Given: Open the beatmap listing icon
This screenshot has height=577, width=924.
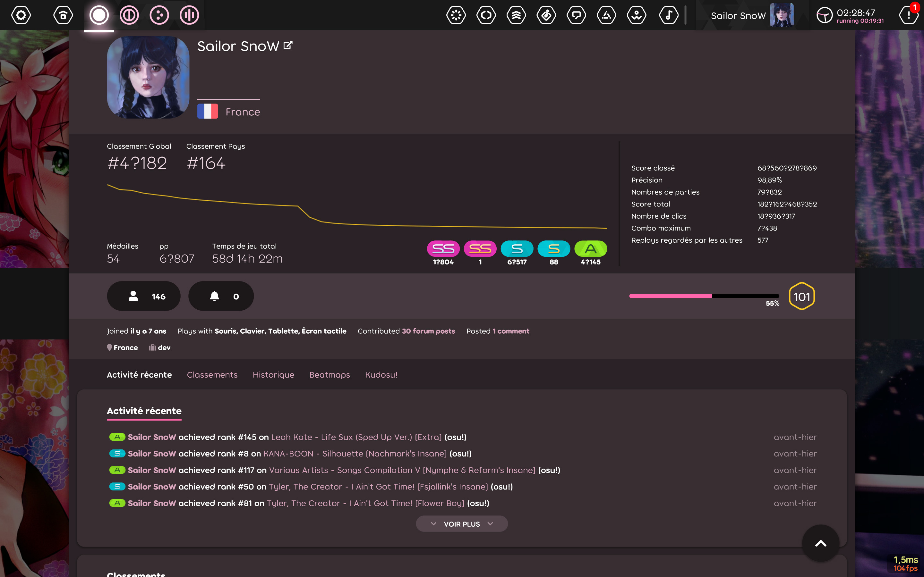Looking at the screenshot, I should pos(547,15).
